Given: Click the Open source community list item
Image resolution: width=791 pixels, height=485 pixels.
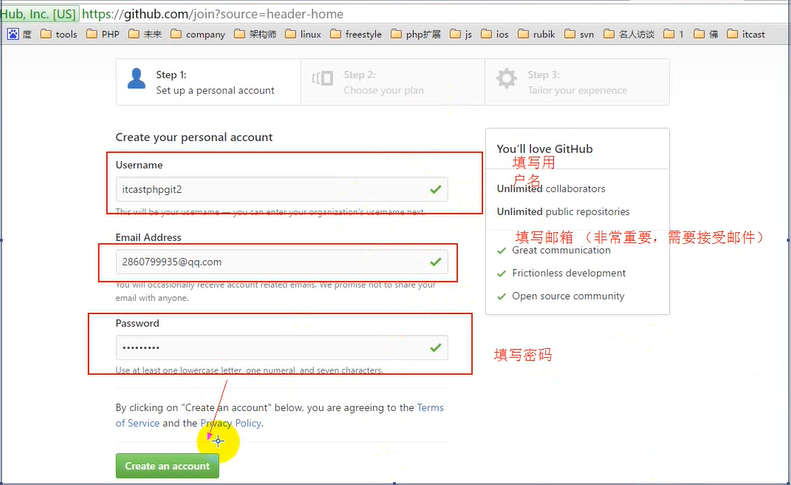Looking at the screenshot, I should coord(561,296).
